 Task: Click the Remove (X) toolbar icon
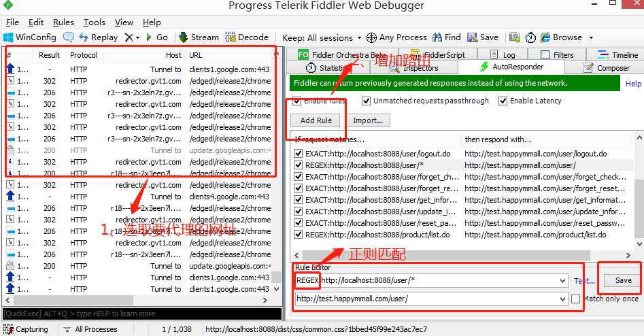pyautogui.click(x=129, y=37)
